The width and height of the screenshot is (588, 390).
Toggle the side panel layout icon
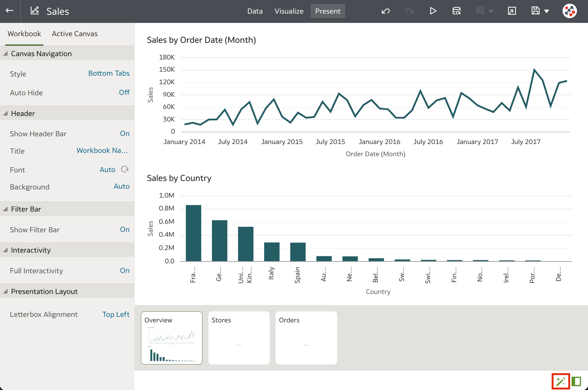click(x=576, y=381)
